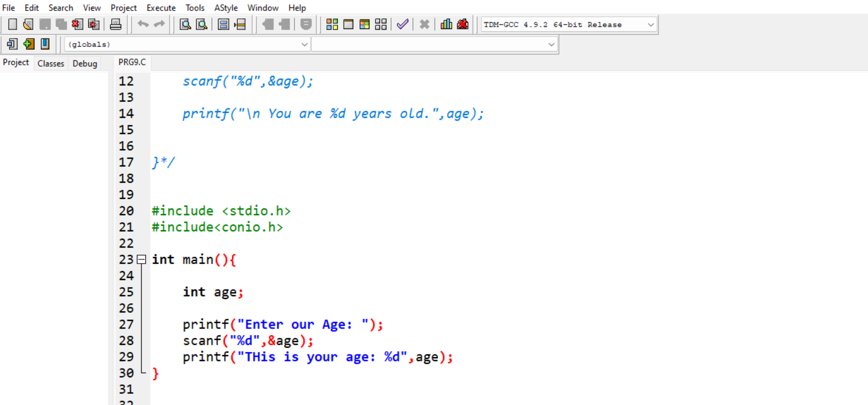Switch to the Debug side tab
This screenshot has width=868, height=405.
(85, 63)
